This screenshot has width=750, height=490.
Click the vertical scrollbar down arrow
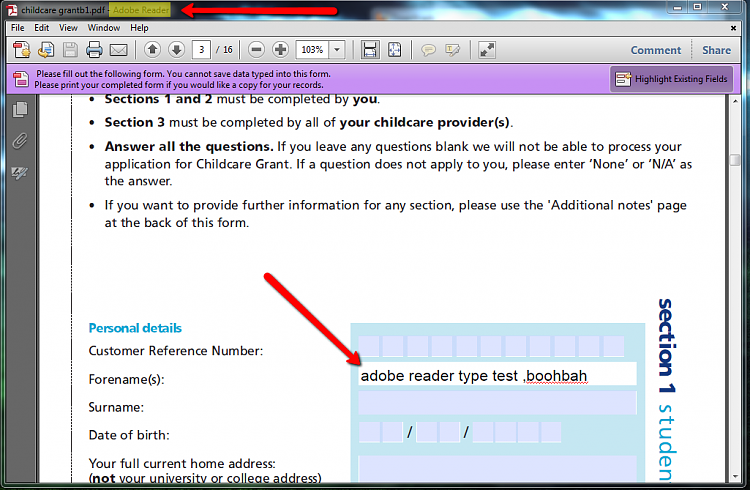(735, 477)
